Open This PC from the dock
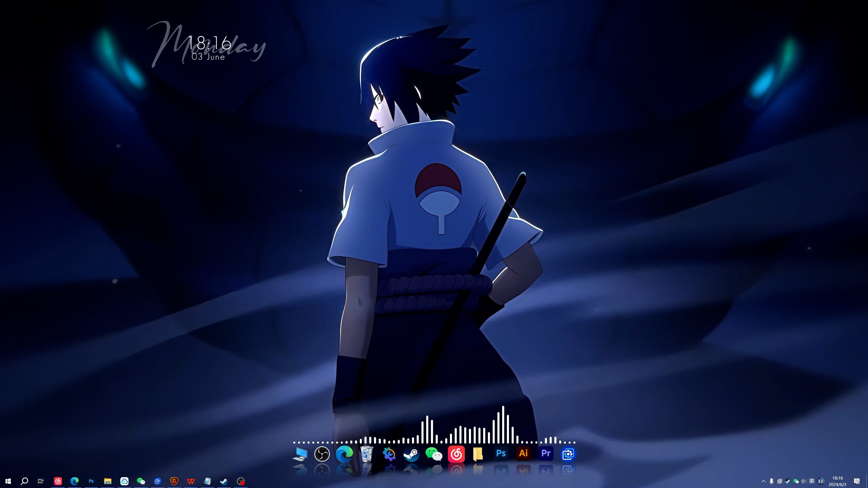 [300, 454]
